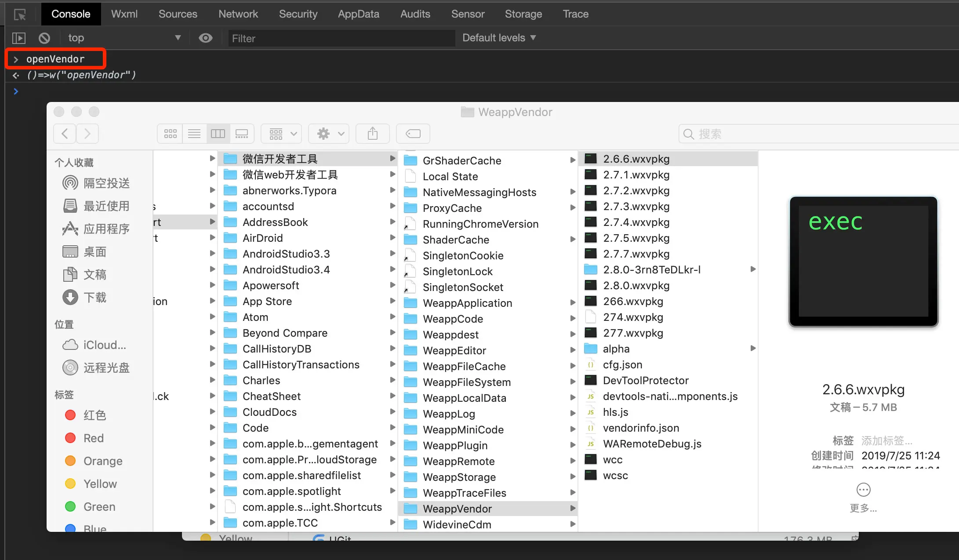Image resolution: width=959 pixels, height=560 pixels.
Task: Open the Network tab
Action: (238, 14)
